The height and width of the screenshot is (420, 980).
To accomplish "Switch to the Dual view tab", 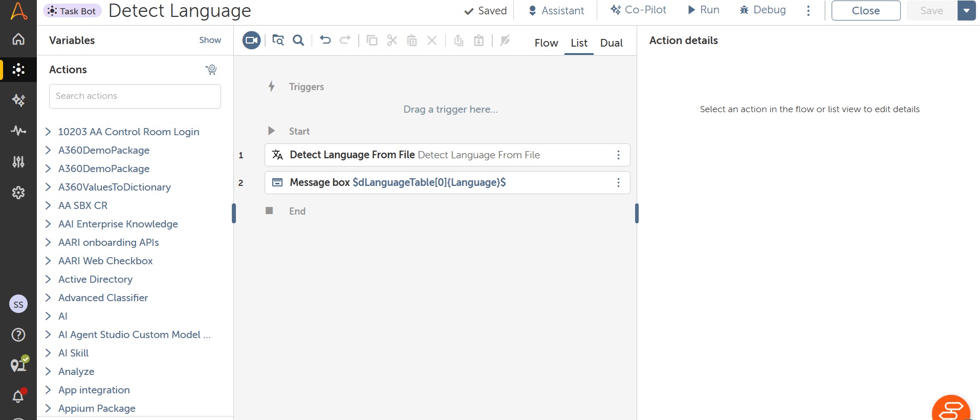I will pos(611,43).
